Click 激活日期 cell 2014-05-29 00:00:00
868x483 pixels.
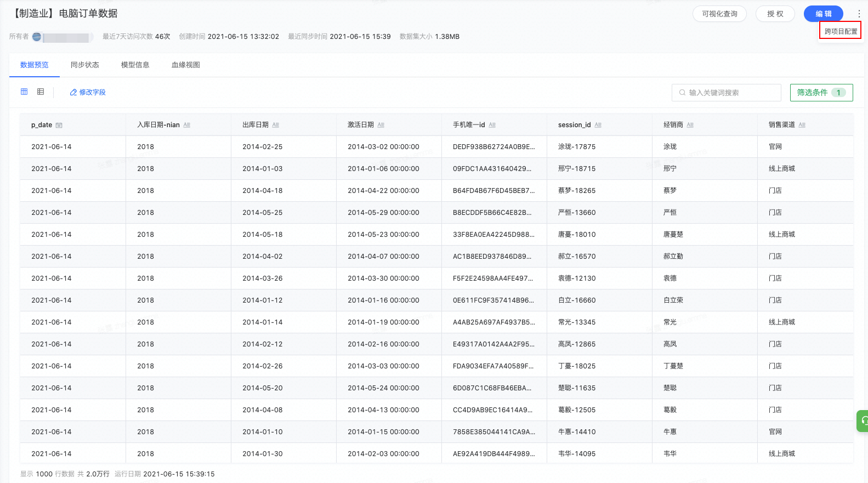coord(383,213)
